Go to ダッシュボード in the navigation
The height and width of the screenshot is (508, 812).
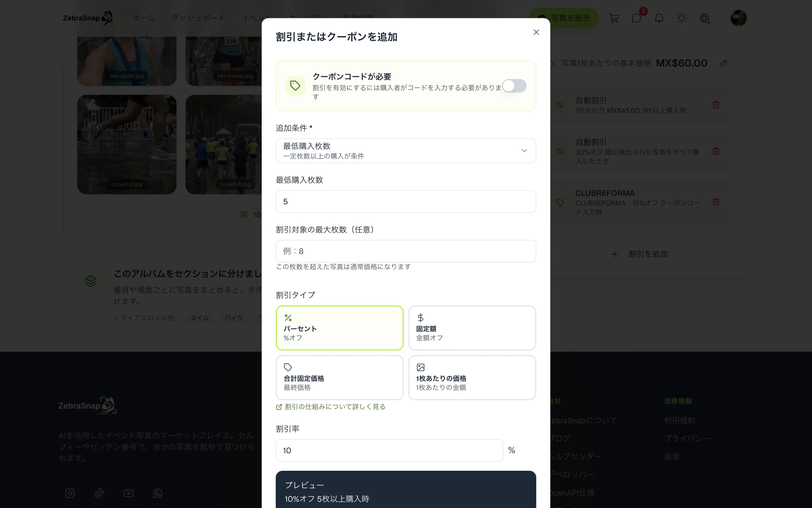click(198, 18)
